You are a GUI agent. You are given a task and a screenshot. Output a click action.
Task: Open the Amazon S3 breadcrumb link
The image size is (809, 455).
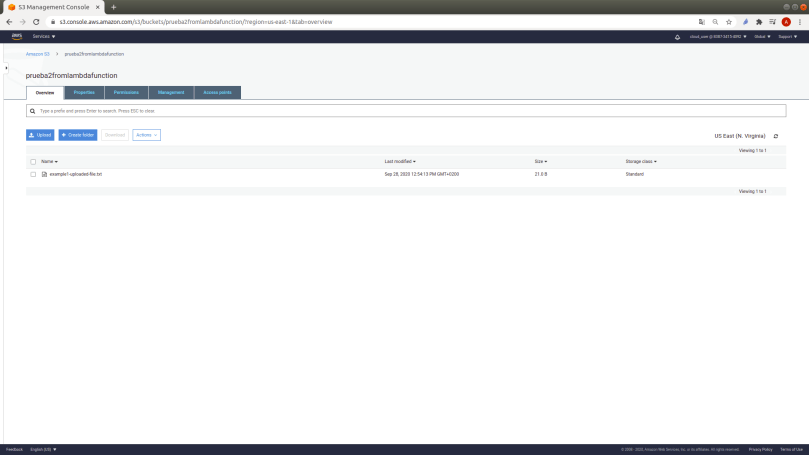38,54
